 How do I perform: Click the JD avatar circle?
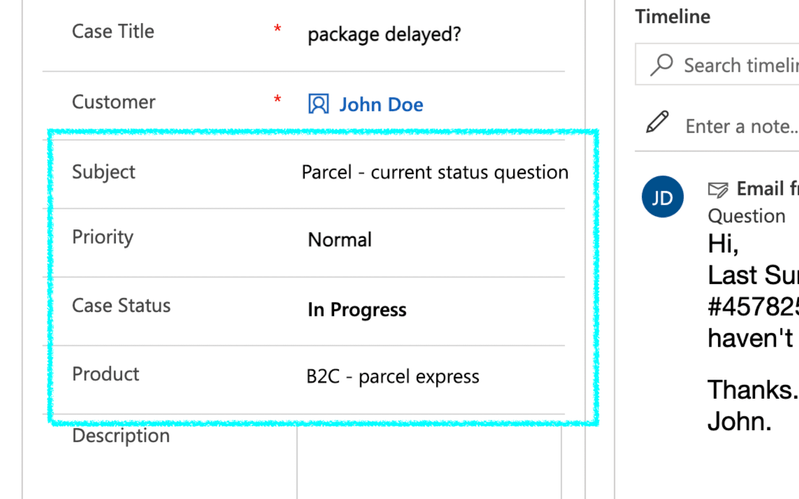(x=663, y=197)
